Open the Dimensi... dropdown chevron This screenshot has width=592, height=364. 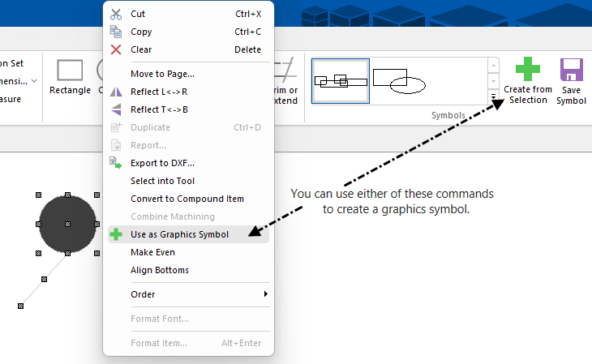[x=34, y=81]
